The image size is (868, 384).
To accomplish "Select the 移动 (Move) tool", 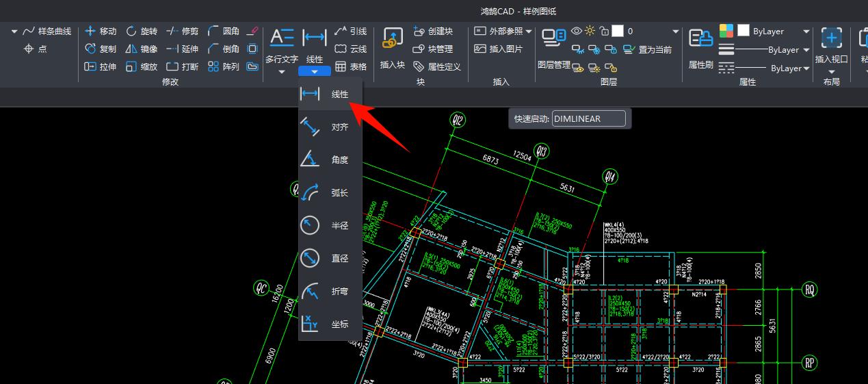I will point(100,31).
